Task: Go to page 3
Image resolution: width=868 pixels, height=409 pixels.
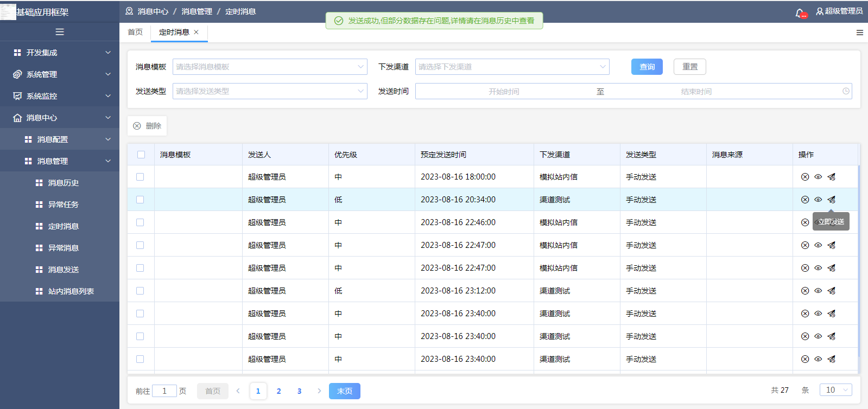Action: click(x=299, y=391)
